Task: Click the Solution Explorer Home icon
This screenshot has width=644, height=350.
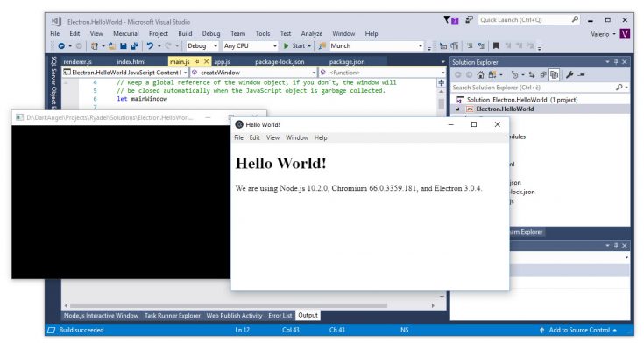Action: pyautogui.click(x=480, y=74)
